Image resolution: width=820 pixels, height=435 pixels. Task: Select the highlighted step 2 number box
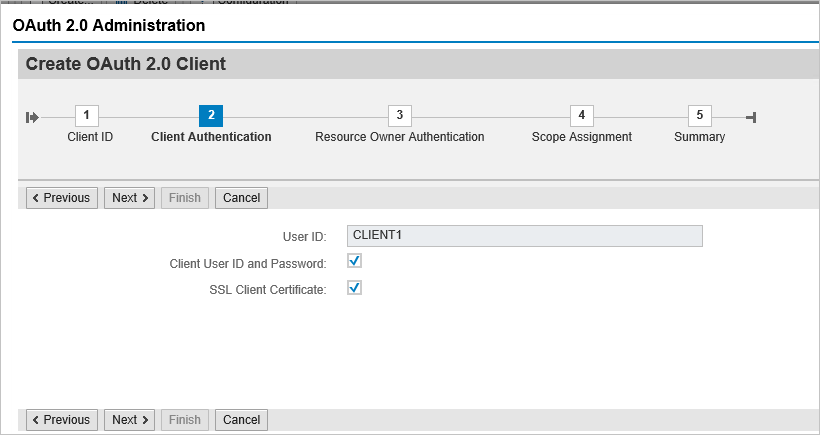pyautogui.click(x=211, y=116)
